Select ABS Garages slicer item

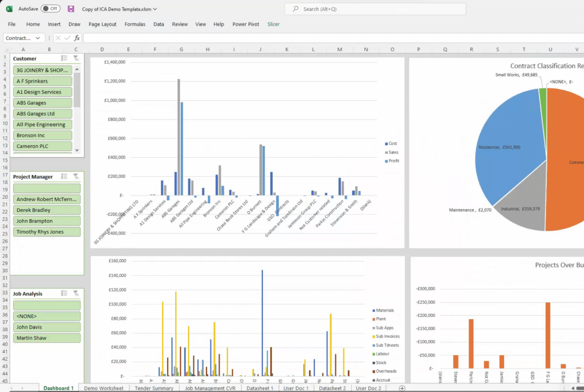point(42,103)
